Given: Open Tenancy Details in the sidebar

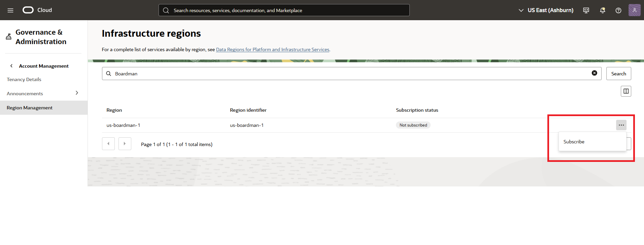Looking at the screenshot, I should 24,79.
